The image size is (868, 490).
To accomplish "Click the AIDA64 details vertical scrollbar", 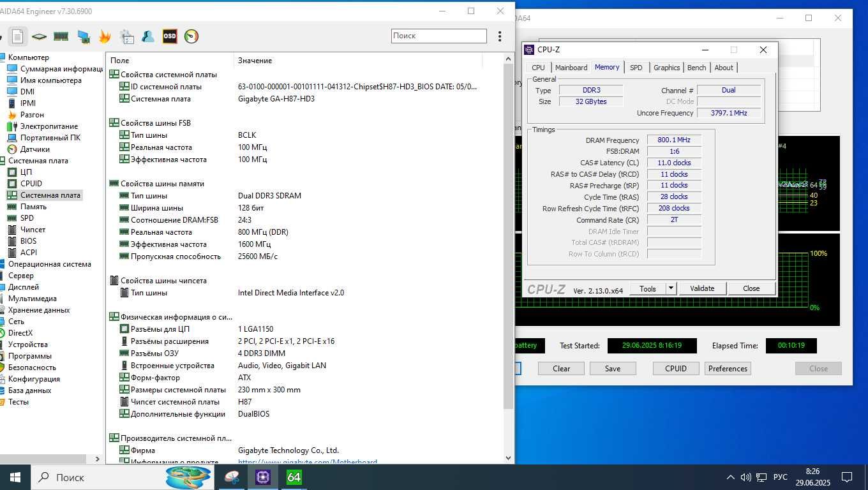I will [508, 236].
